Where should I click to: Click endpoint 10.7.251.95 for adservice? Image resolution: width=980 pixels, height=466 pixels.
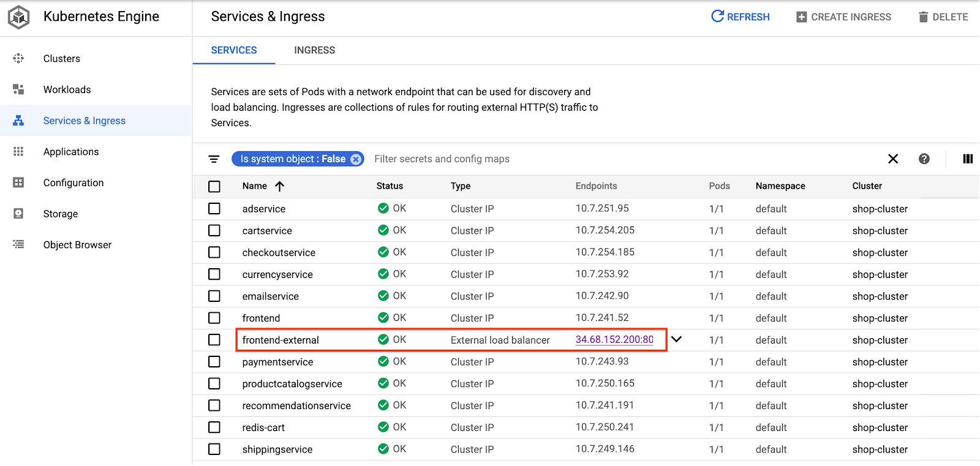[602, 208]
